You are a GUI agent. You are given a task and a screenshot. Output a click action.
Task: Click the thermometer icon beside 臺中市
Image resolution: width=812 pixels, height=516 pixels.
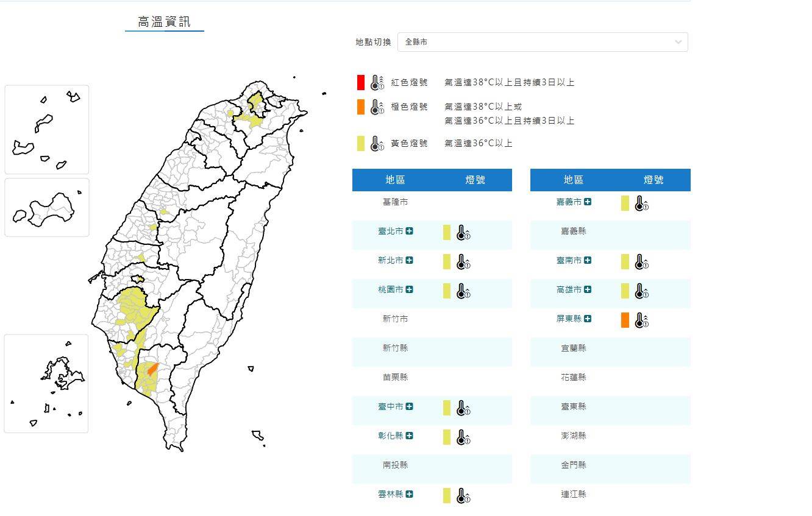tap(463, 408)
